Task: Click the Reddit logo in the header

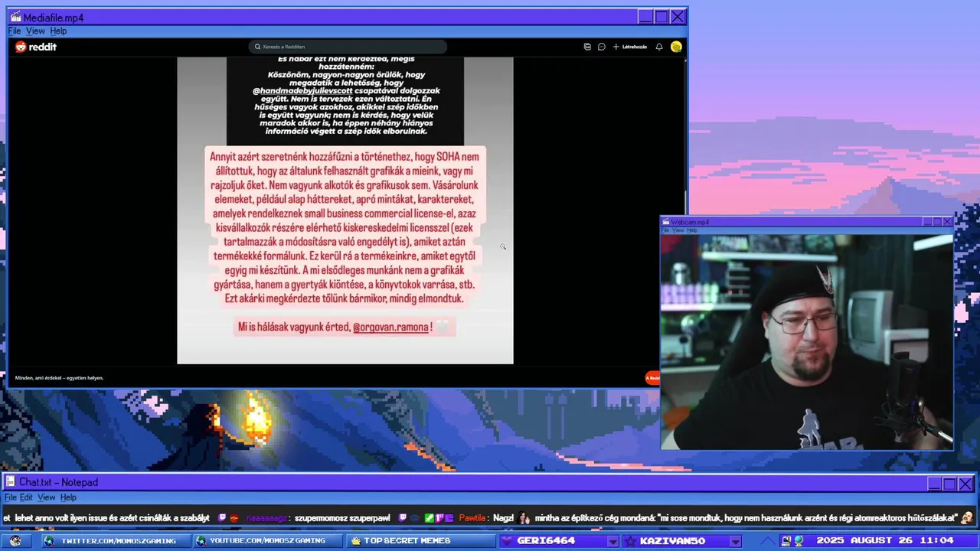Action: tap(36, 47)
